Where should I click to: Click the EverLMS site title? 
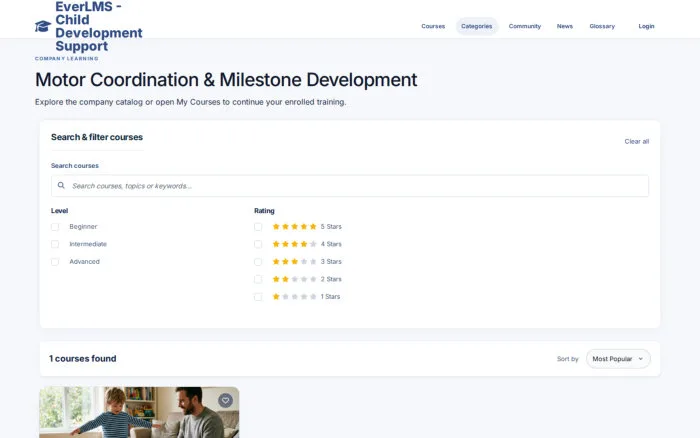point(99,26)
